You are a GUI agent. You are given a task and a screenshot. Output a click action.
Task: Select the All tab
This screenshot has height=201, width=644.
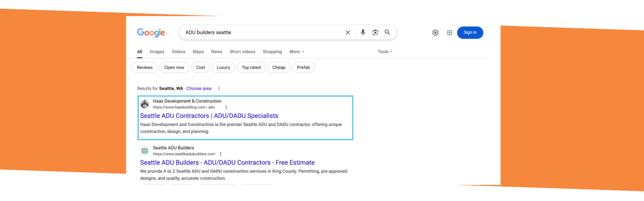140,52
